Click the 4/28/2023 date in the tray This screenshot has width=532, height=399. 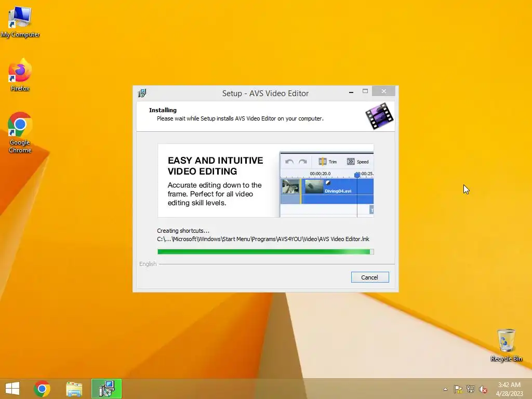[x=509, y=394]
